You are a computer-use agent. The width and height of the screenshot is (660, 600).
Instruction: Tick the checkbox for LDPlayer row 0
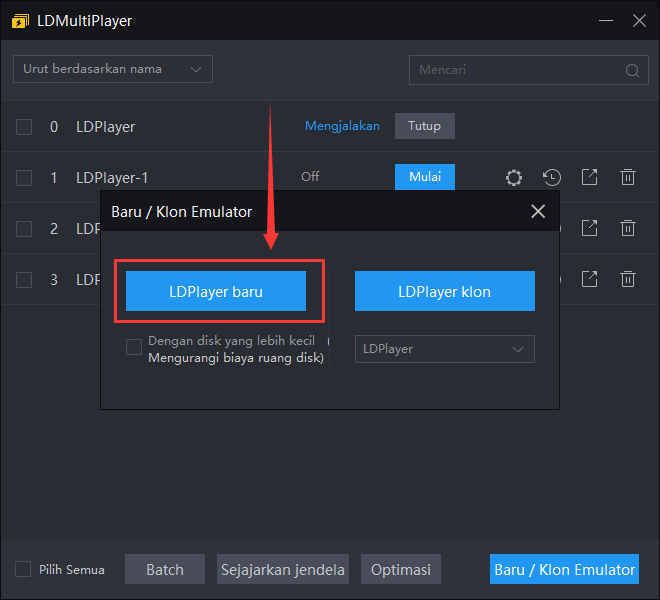click(x=24, y=127)
